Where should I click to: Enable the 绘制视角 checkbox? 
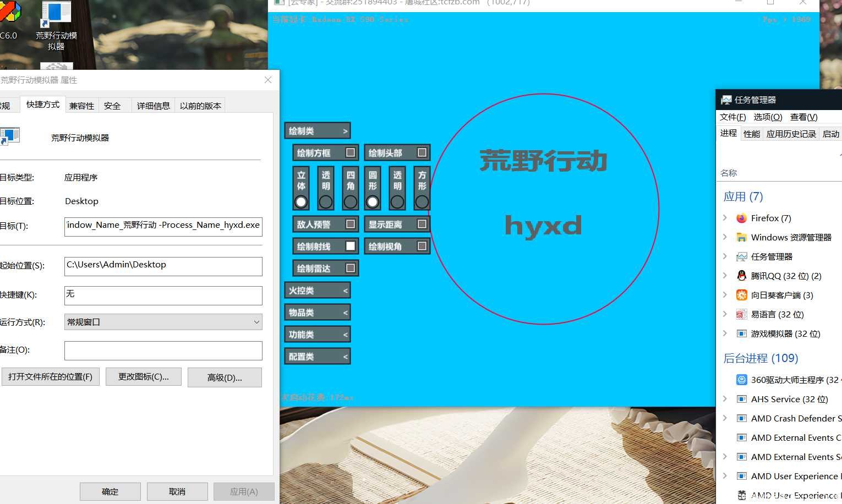422,246
